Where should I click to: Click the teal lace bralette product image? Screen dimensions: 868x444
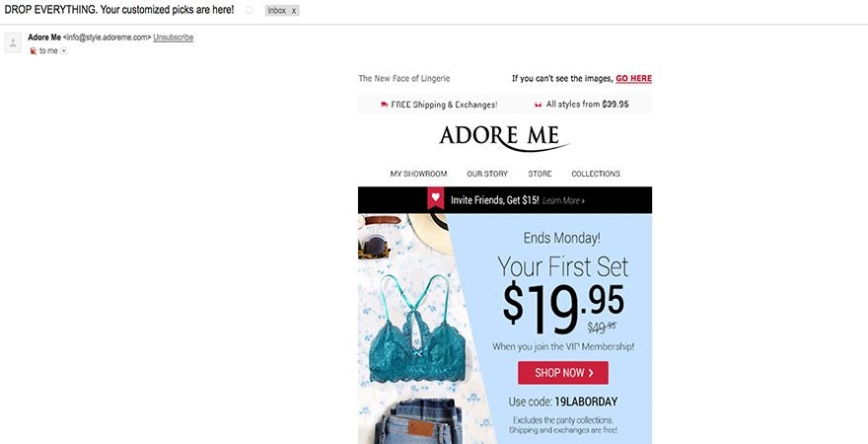click(x=415, y=331)
